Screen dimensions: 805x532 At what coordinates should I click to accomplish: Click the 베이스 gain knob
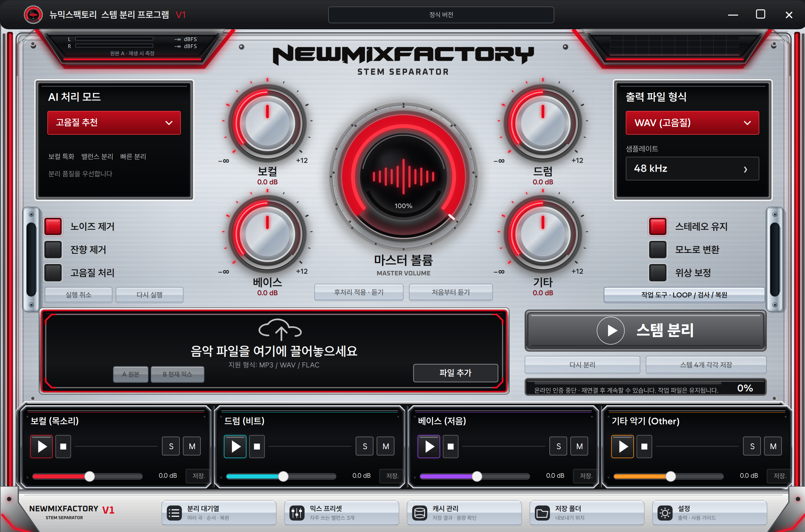(x=267, y=234)
